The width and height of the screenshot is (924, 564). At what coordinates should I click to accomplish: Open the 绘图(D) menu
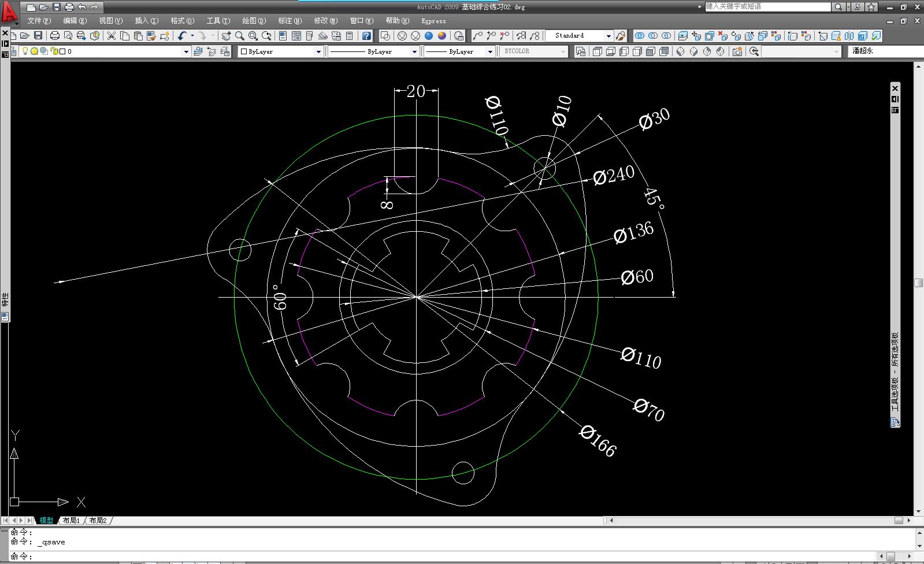click(254, 21)
